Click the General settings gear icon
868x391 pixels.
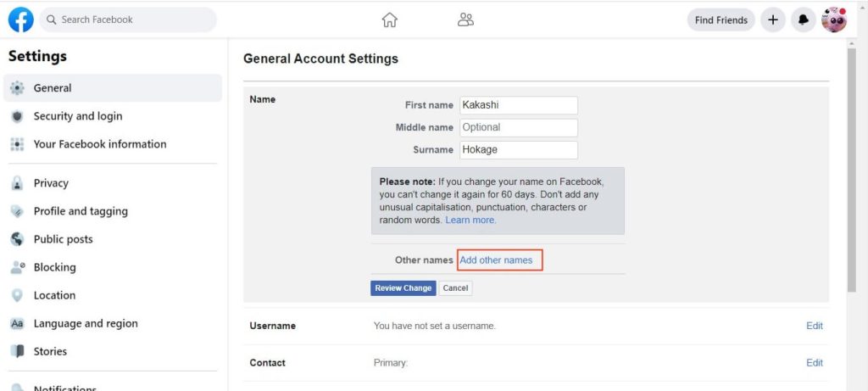[x=17, y=88]
